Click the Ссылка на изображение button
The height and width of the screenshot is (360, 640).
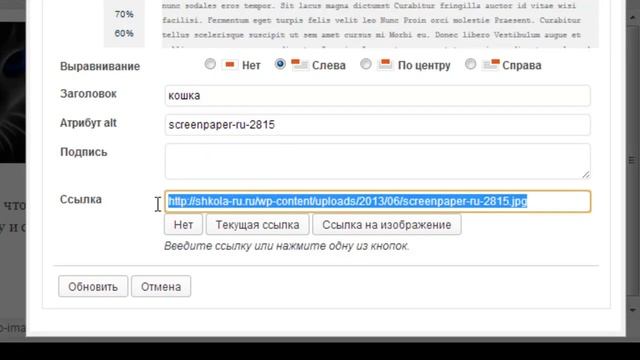pos(387,224)
